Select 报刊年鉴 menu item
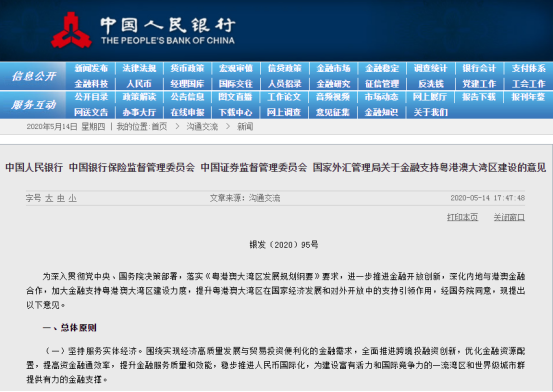This screenshot has height=392, width=553. 529,97
